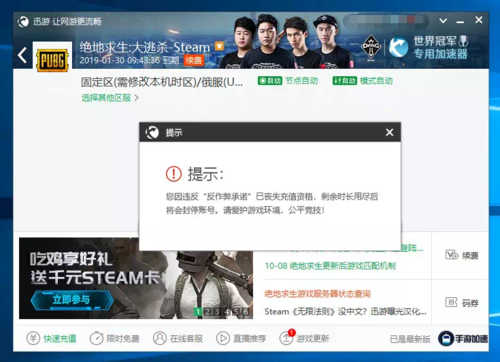Open 直播推荐 live stream label
Image resolution: width=500 pixels, height=362 pixels.
point(249,339)
